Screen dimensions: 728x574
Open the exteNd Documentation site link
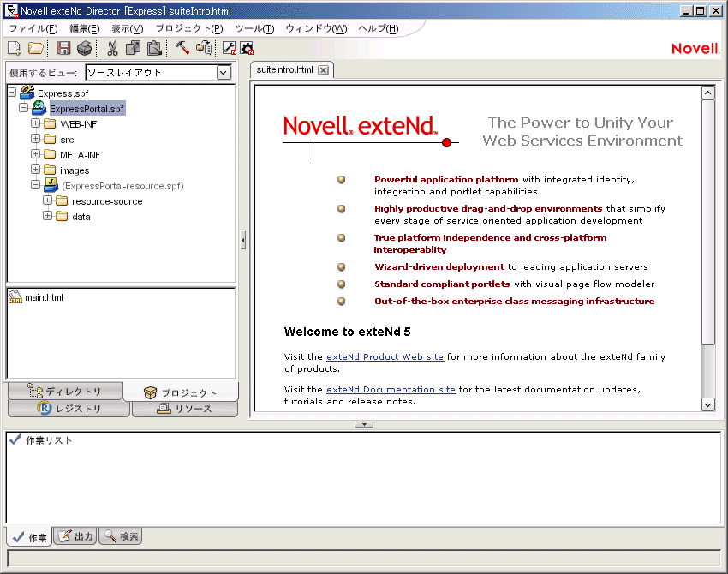coord(391,389)
